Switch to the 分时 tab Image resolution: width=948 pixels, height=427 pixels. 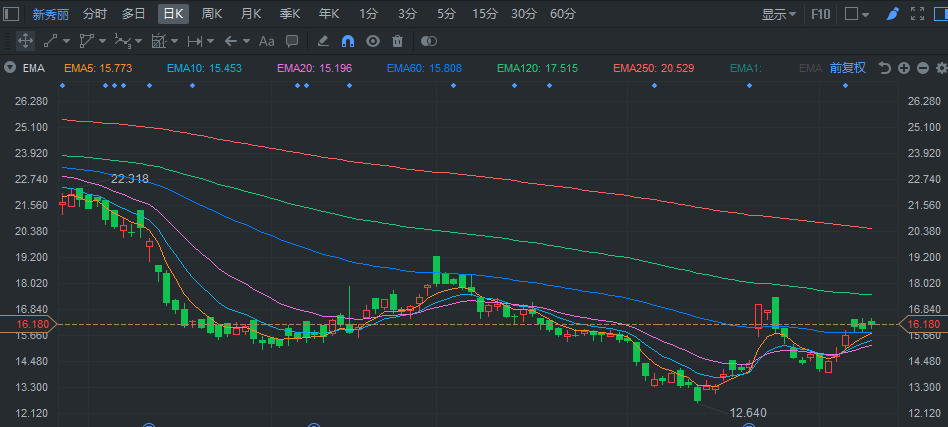pyautogui.click(x=95, y=14)
